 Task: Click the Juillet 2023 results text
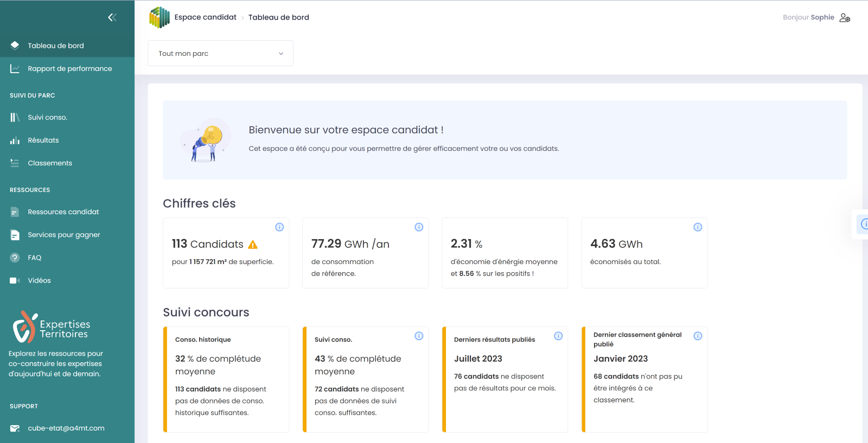pyautogui.click(x=478, y=359)
